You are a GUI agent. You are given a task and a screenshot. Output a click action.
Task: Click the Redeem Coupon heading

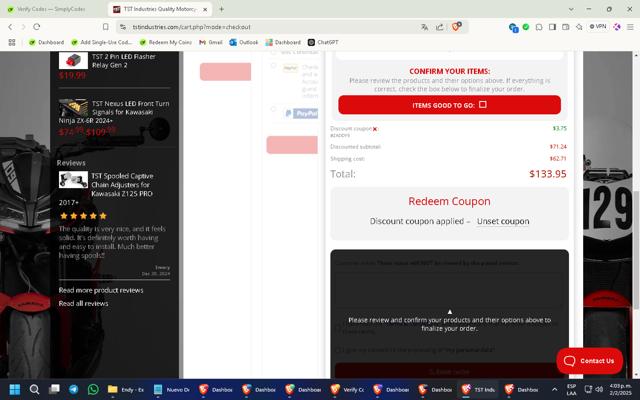tap(449, 201)
